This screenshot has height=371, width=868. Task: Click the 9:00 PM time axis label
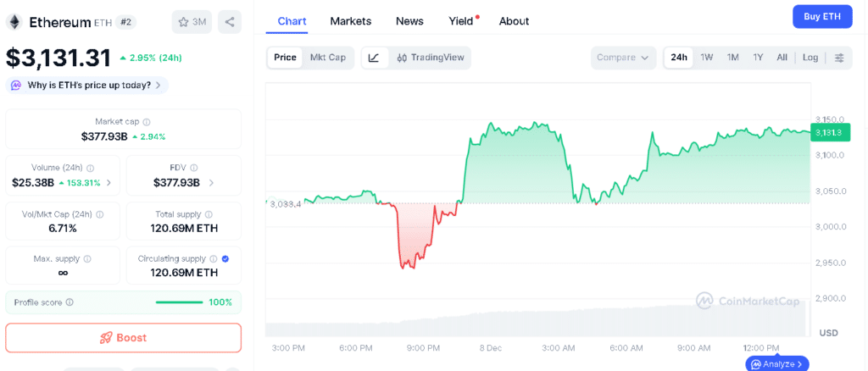tap(424, 348)
